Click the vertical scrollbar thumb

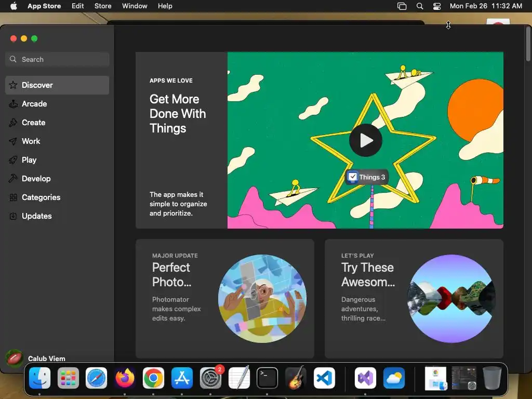point(528,44)
